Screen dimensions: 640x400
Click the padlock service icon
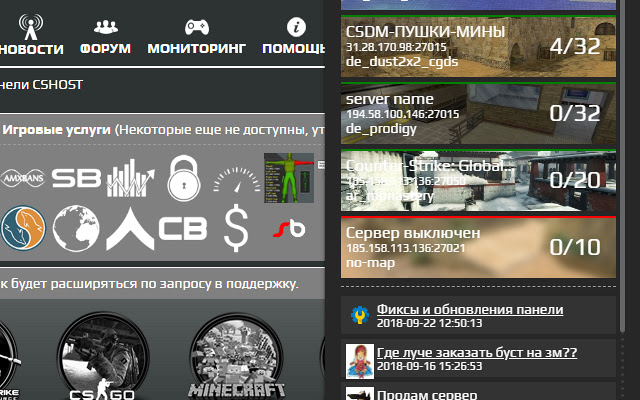[184, 178]
